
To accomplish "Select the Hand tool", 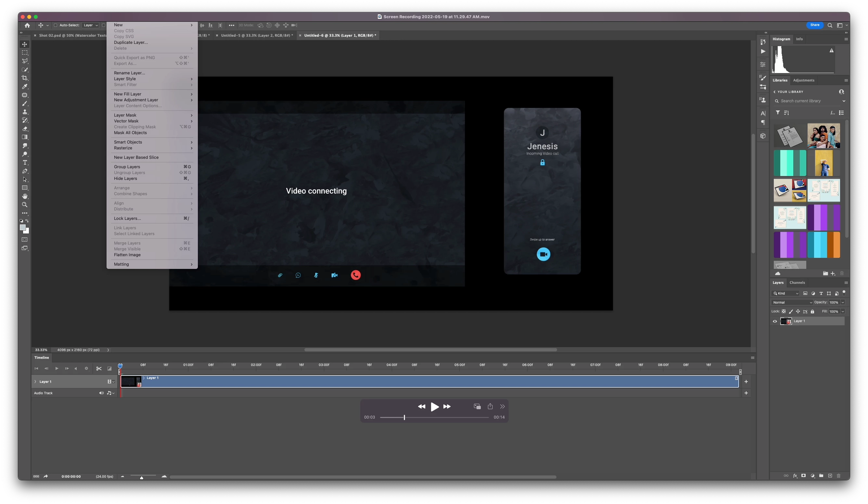I will click(x=25, y=196).
